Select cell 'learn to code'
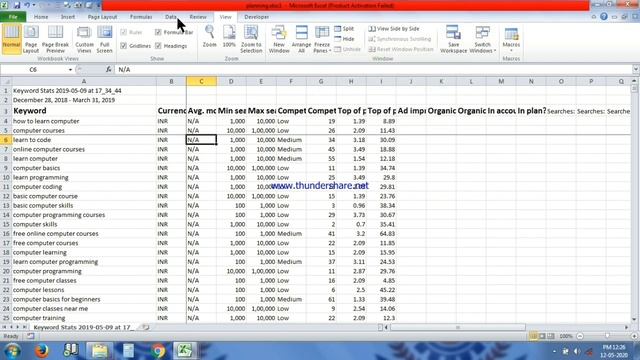Image resolution: width=640 pixels, height=360 pixels. (x=84, y=140)
